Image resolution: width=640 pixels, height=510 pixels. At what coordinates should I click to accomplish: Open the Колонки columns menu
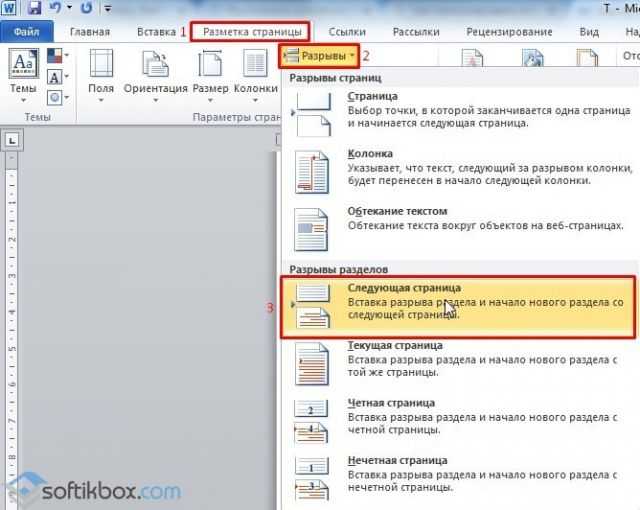256,75
